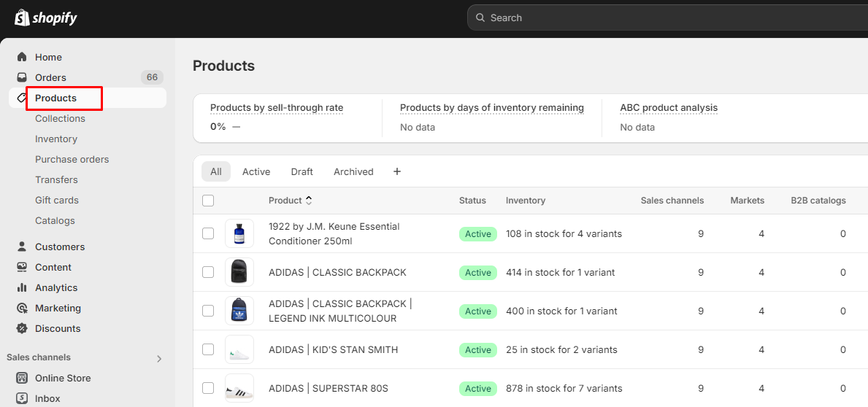Click Active status badge for Superstar 80S
The image size is (868, 407).
[477, 389]
